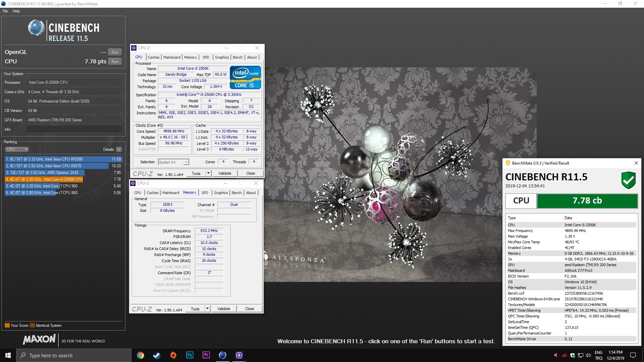Click the red berries tray icon
The height and width of the screenshot is (362, 644).
pos(565,355)
